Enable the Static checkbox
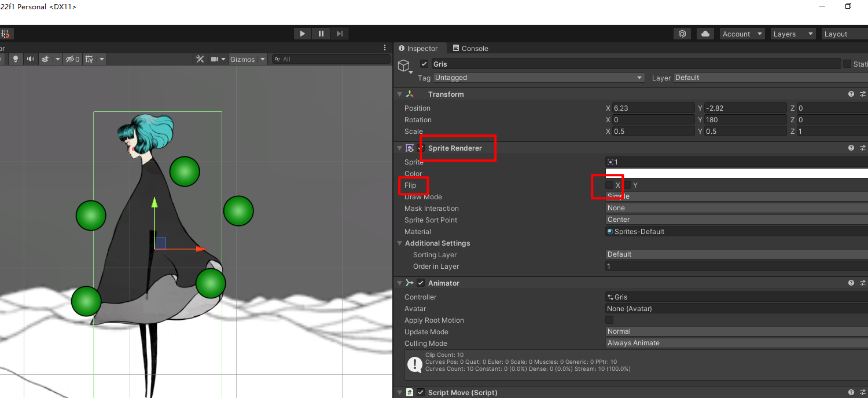The image size is (868, 398). click(847, 64)
